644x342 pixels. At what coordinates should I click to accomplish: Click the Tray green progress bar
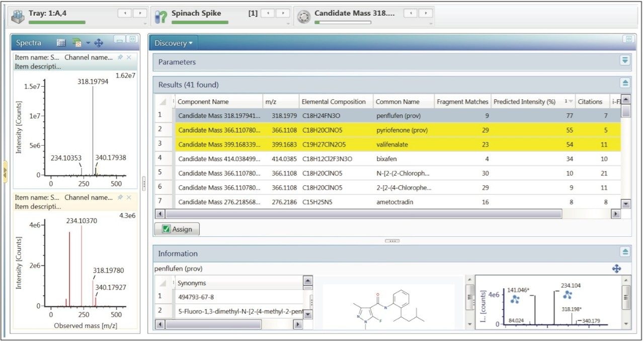coord(57,22)
